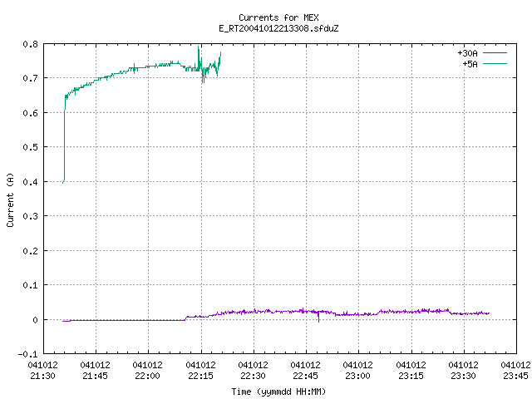
Task: Click the 0.7 y-axis tick value
Action: point(30,78)
